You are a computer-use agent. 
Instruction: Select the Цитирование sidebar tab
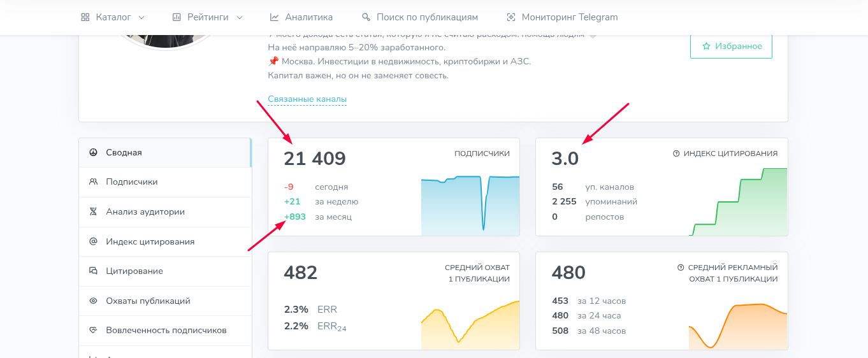tap(165, 271)
